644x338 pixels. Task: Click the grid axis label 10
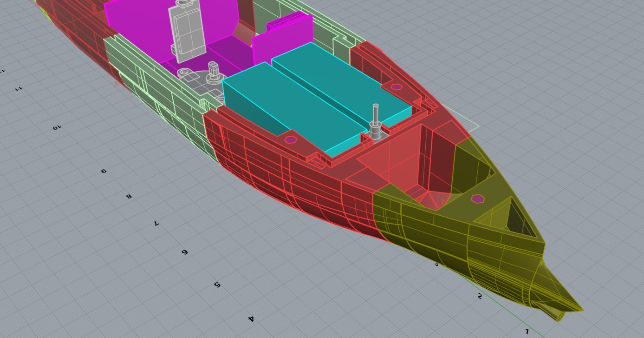[57, 127]
